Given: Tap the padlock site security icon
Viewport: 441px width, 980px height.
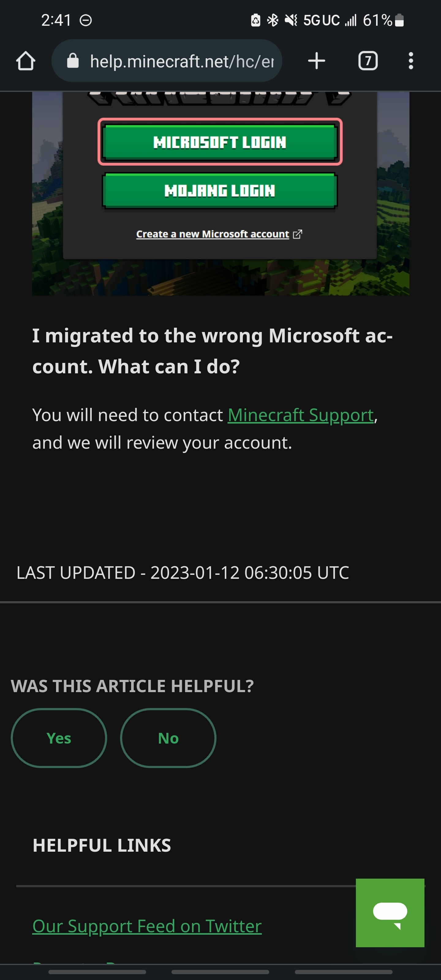Looking at the screenshot, I should tap(73, 61).
